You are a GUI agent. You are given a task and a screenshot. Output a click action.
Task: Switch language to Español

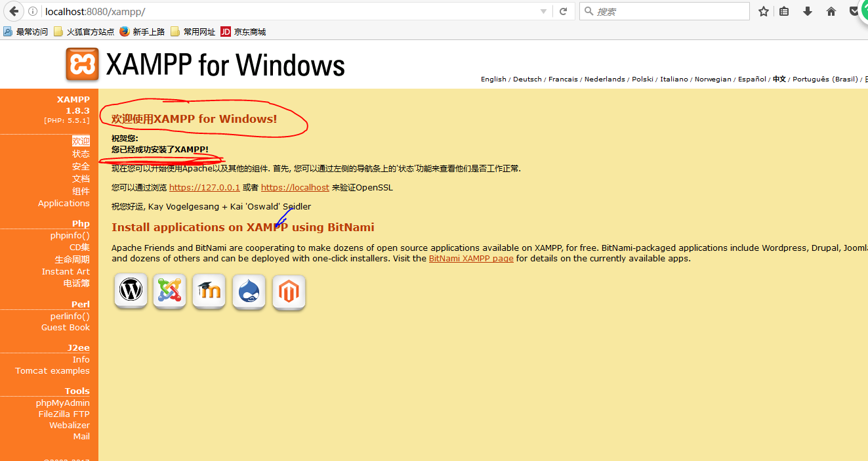(752, 79)
